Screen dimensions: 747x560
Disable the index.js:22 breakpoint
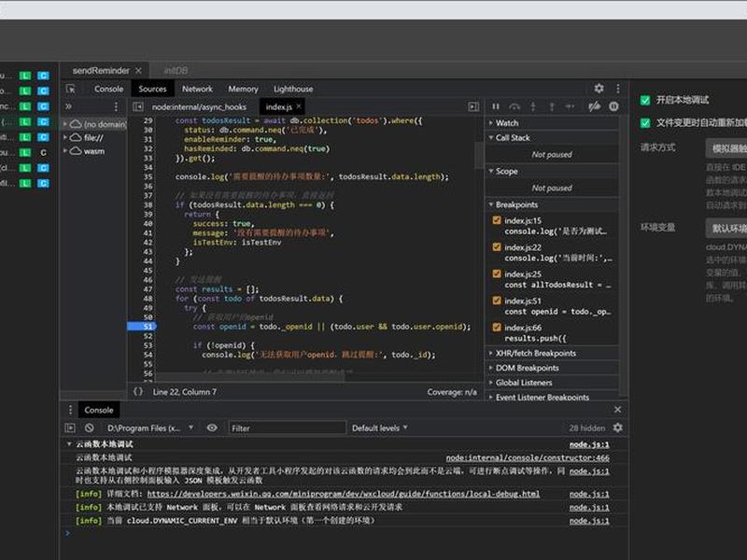coord(497,247)
